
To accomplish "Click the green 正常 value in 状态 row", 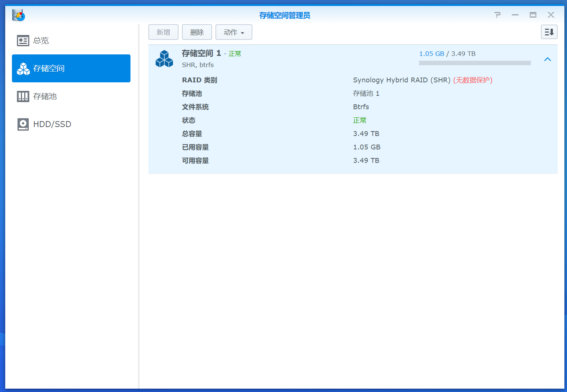I will tap(360, 120).
